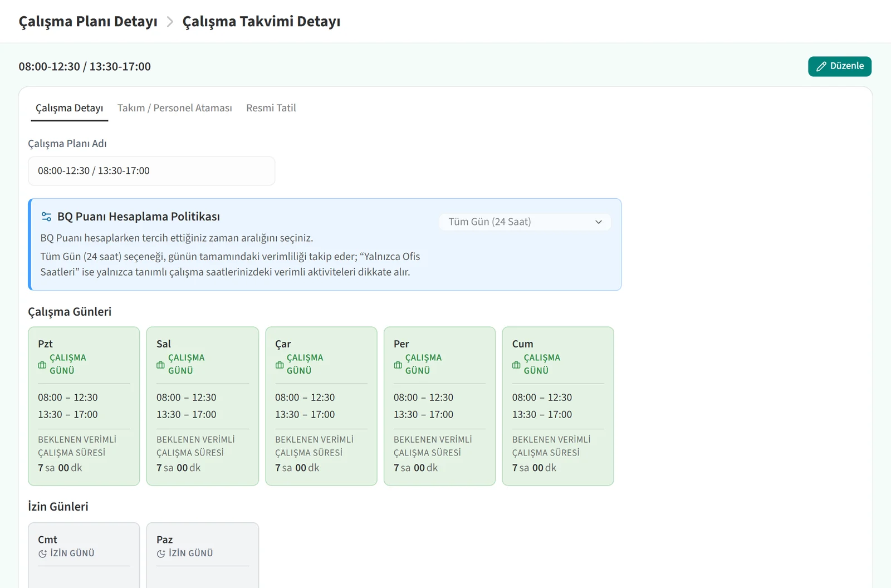
Task: Click the briefcase icon in Çar card
Action: (x=280, y=365)
